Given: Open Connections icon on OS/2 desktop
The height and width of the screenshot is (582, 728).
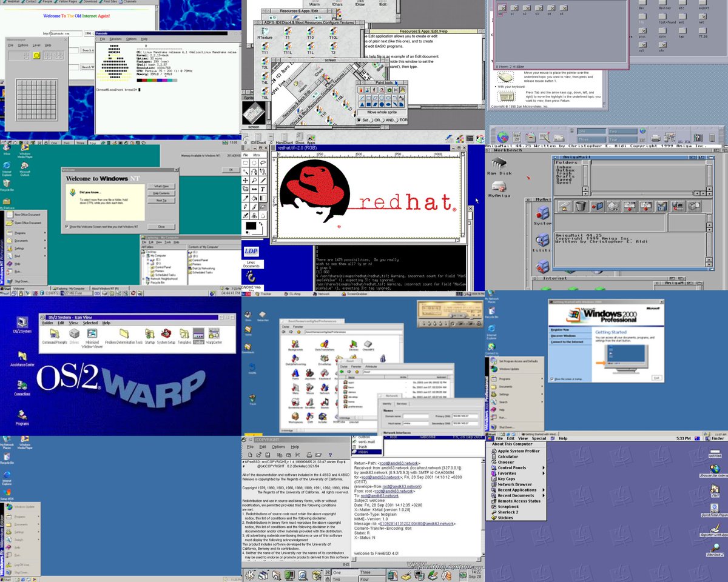Looking at the screenshot, I should 22,388.
